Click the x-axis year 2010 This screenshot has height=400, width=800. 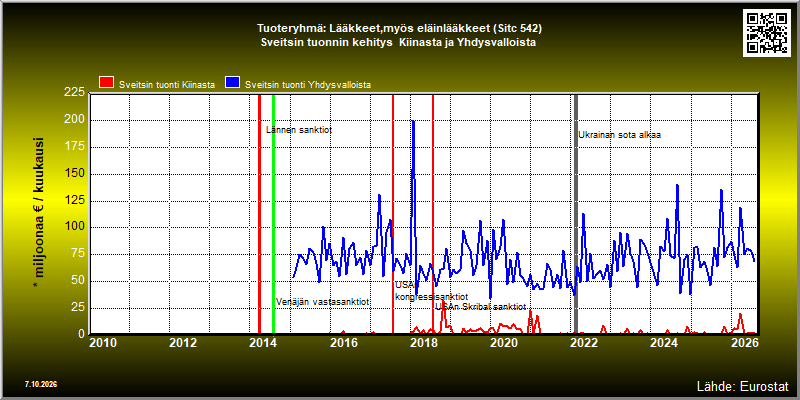(x=103, y=342)
